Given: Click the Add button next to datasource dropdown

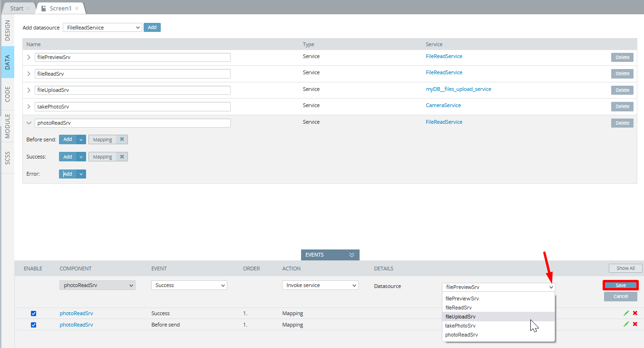Looking at the screenshot, I should [152, 28].
